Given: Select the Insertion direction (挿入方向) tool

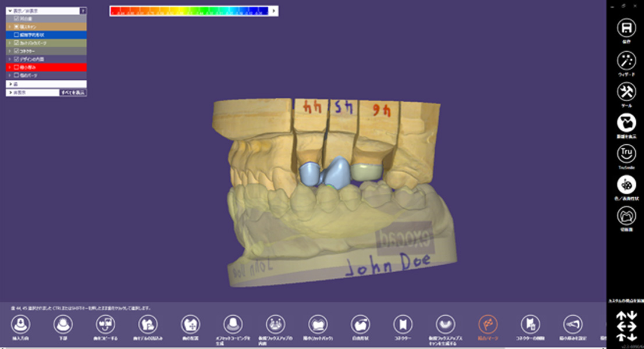Looking at the screenshot, I should [20, 324].
